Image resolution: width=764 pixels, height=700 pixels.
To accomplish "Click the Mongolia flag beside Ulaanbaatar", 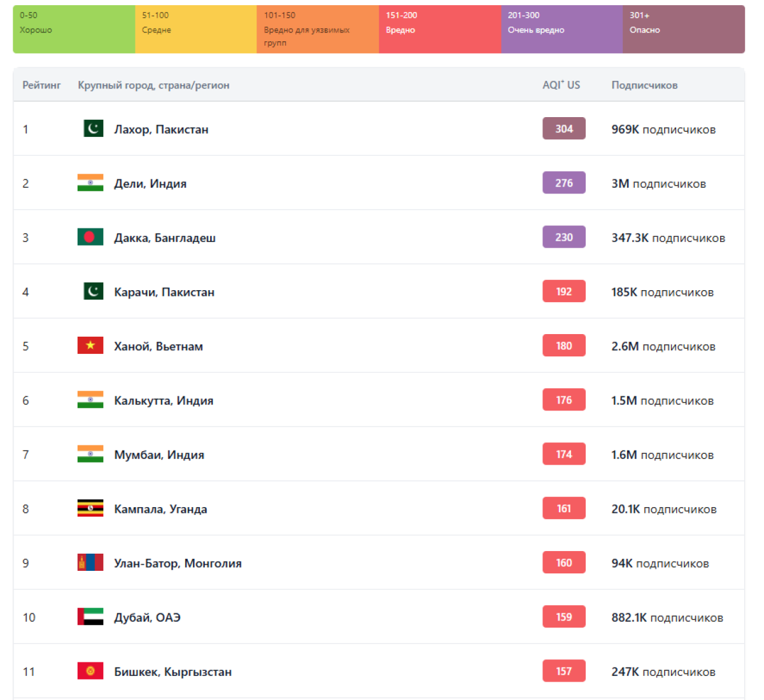I will (x=90, y=563).
